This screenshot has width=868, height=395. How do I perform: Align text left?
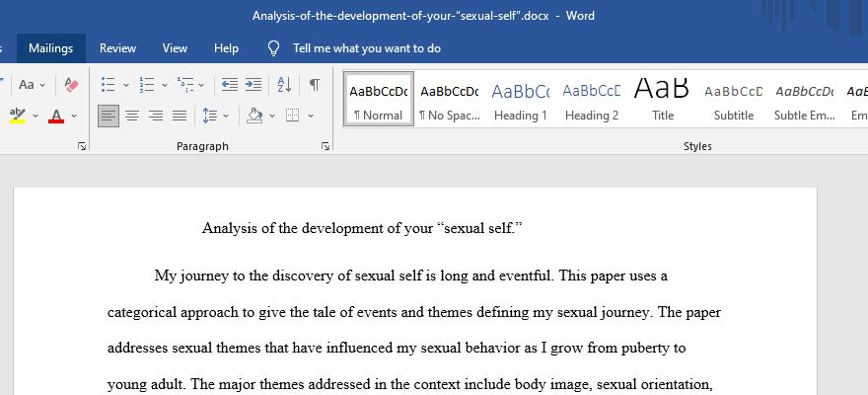[x=108, y=116]
